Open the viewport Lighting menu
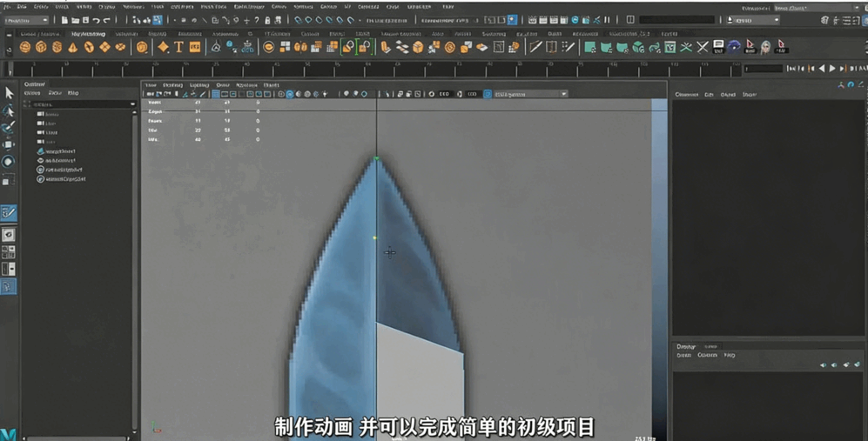 point(199,85)
